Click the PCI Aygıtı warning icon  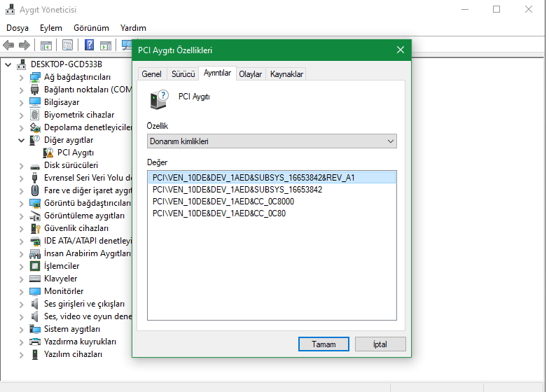coord(48,153)
